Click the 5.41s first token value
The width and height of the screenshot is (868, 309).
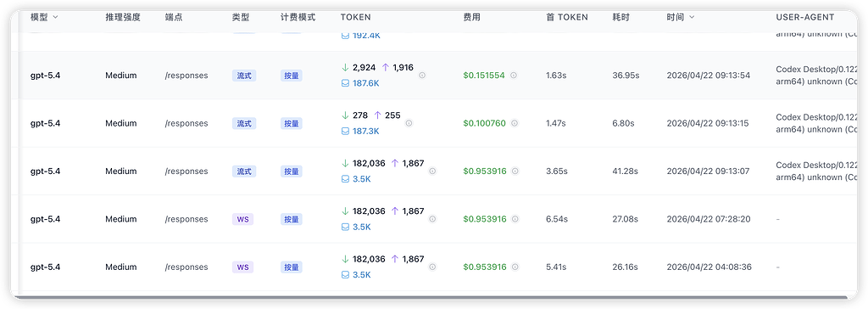click(x=556, y=267)
